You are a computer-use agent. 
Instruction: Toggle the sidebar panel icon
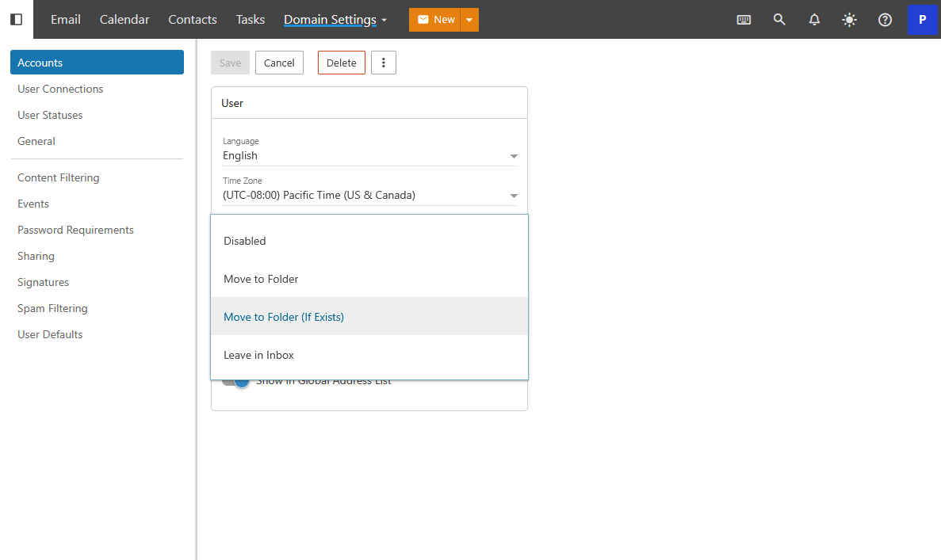[x=16, y=20]
